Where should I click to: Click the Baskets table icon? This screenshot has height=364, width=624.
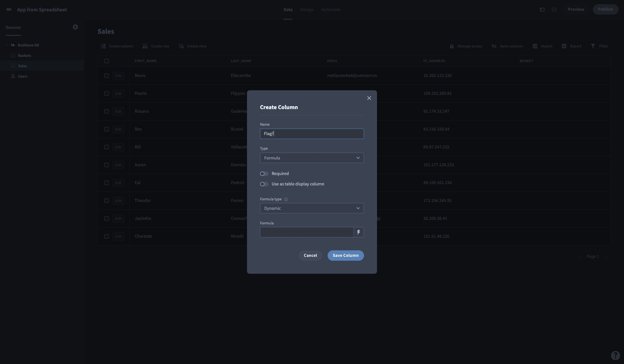coord(13,55)
